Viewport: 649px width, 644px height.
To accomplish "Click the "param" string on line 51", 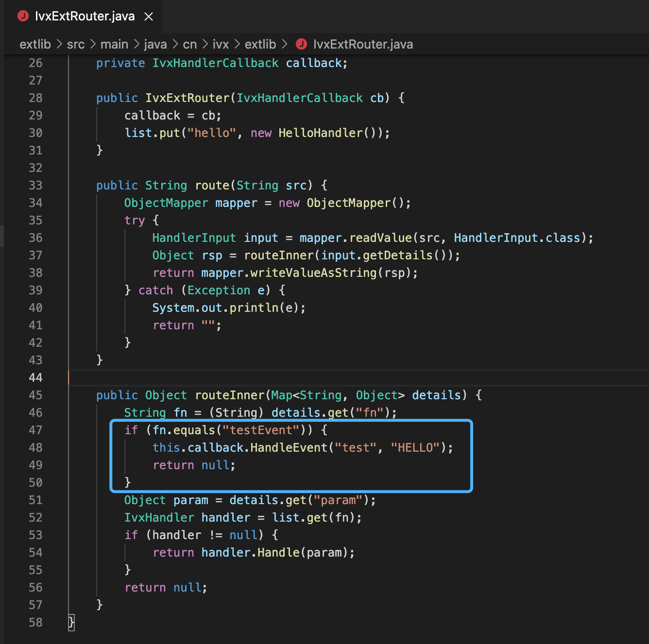I will (x=338, y=500).
